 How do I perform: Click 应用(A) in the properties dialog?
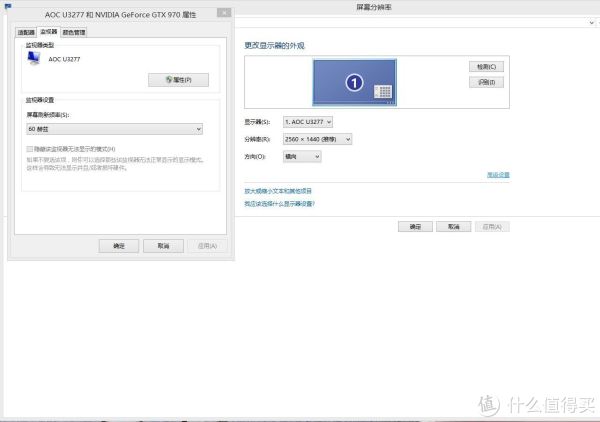click(207, 246)
